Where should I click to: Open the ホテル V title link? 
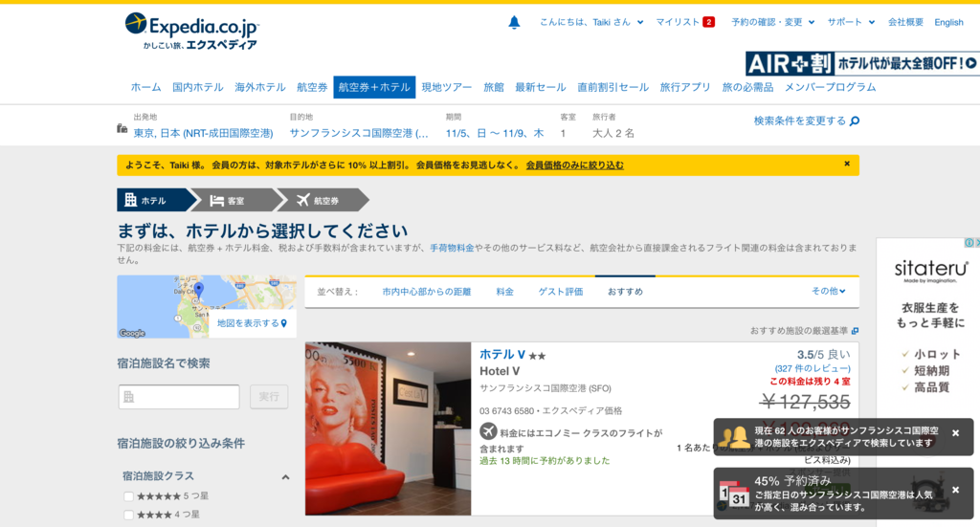click(501, 354)
